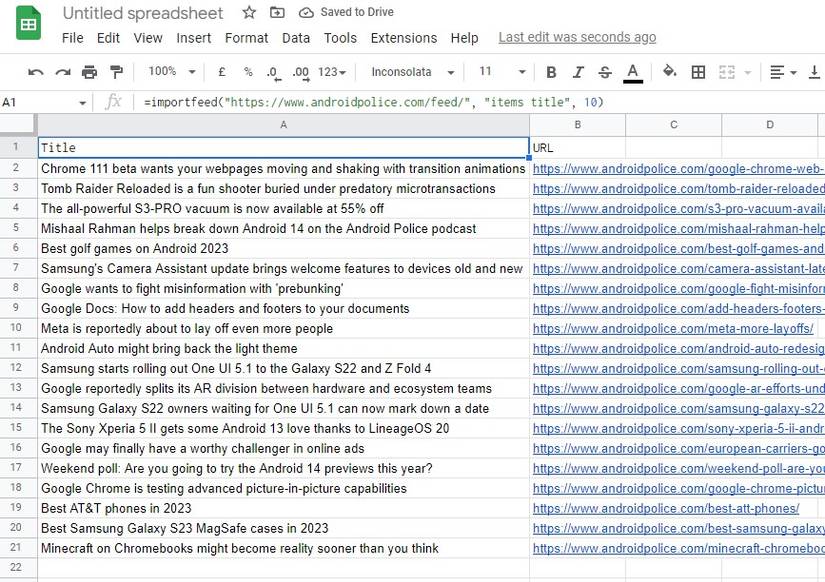
Task: Open the Extensions menu
Action: coord(404,38)
